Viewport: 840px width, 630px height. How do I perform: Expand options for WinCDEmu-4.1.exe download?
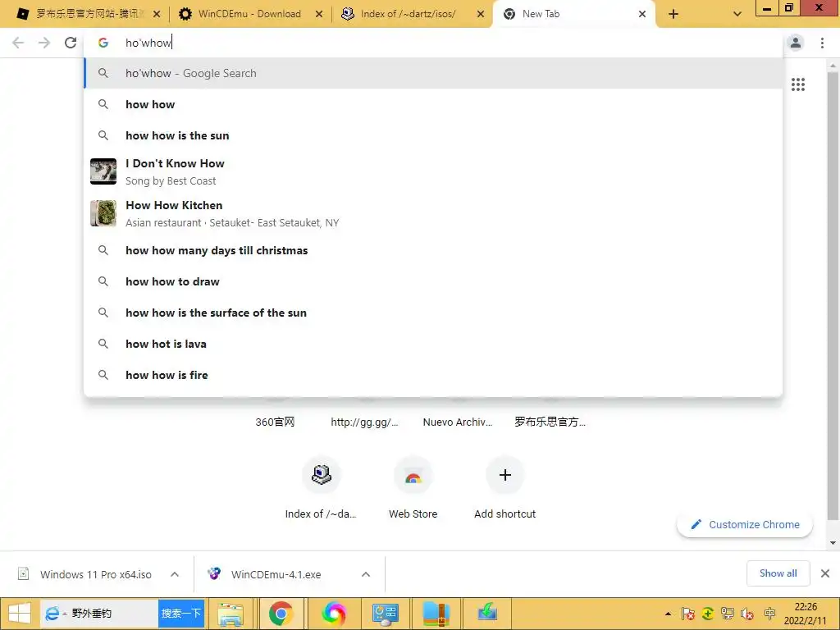366,574
